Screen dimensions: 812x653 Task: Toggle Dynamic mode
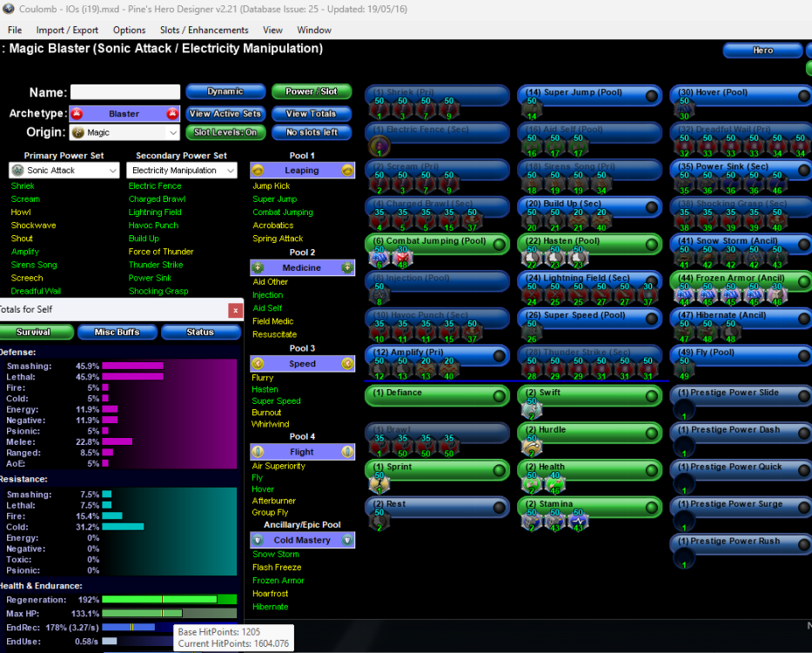(225, 91)
